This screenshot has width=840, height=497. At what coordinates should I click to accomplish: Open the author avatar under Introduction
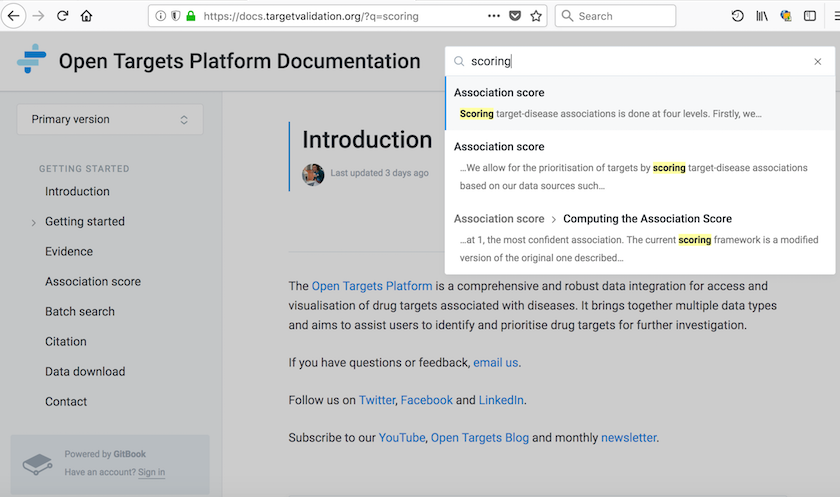[x=313, y=175]
